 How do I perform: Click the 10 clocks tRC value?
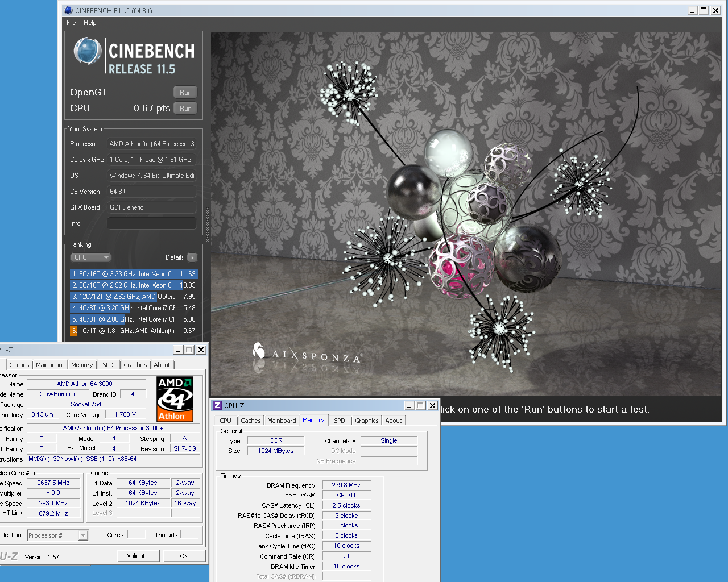click(346, 546)
